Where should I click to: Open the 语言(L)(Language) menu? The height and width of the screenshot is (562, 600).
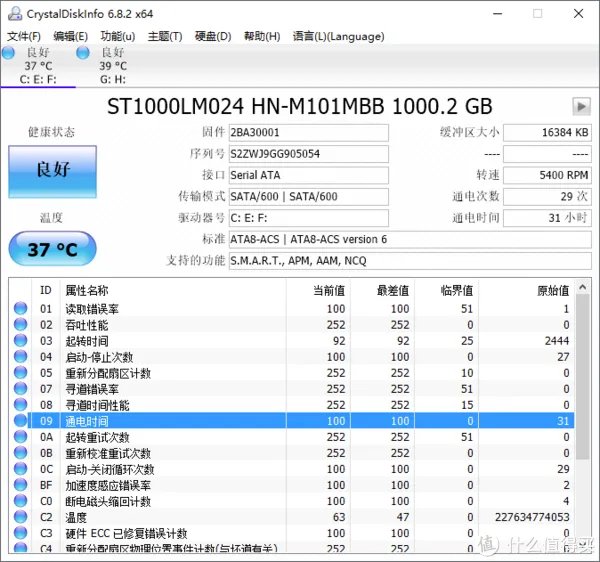(x=338, y=36)
